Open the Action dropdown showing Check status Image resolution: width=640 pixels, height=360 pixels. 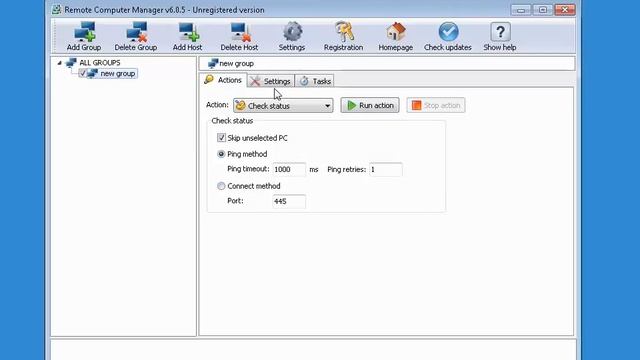pos(283,106)
